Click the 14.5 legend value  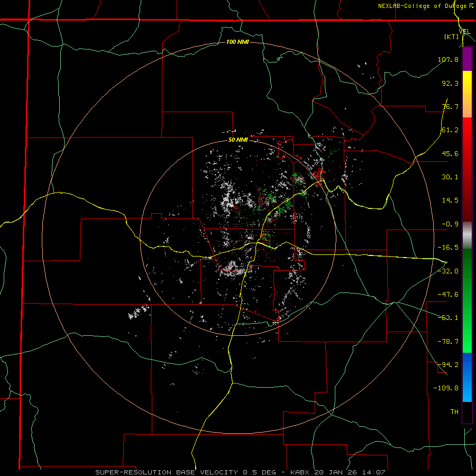(450, 200)
